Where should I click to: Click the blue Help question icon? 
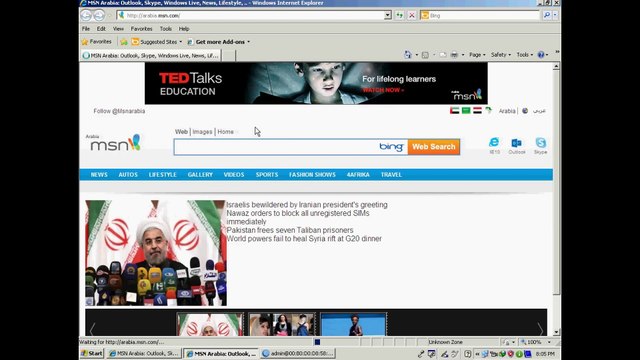(541, 55)
